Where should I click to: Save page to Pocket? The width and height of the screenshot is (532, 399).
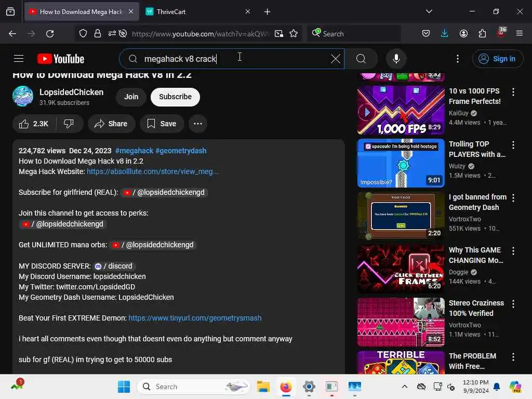coord(426,34)
